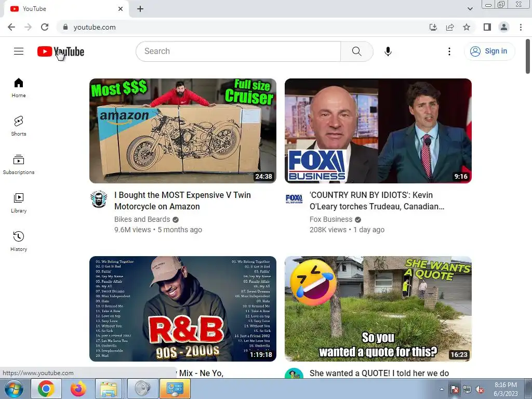The width and height of the screenshot is (532, 399).
Task: Open History in sidebar
Action: (19, 241)
